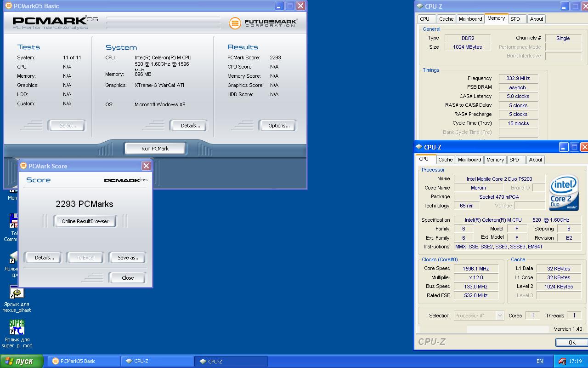Click the PCMark Score 2293 result value
588x368 pixels.
coord(275,57)
